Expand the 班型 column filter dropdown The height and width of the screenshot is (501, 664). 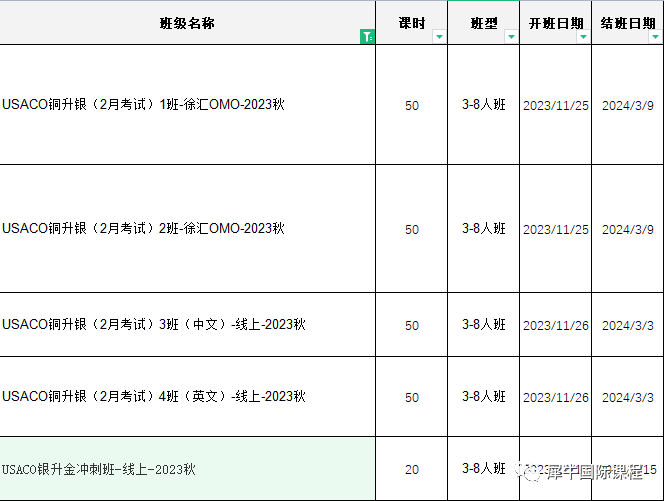coord(511,37)
